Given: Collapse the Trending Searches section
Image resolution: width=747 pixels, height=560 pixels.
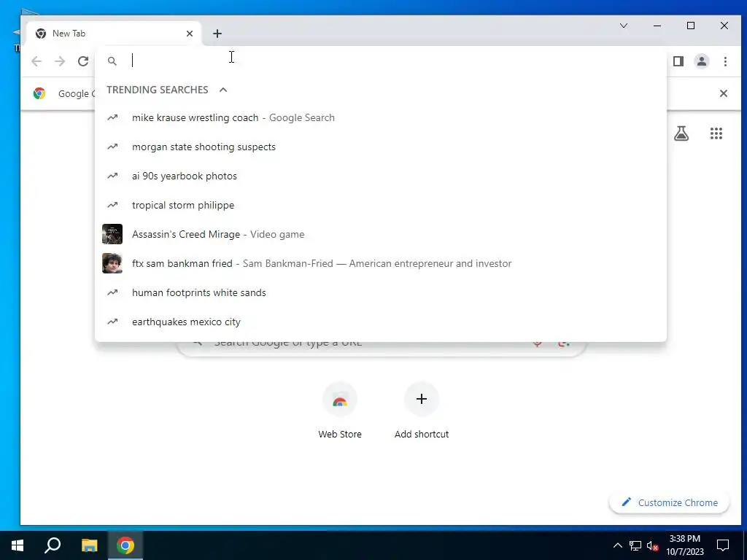Looking at the screenshot, I should pyautogui.click(x=223, y=90).
